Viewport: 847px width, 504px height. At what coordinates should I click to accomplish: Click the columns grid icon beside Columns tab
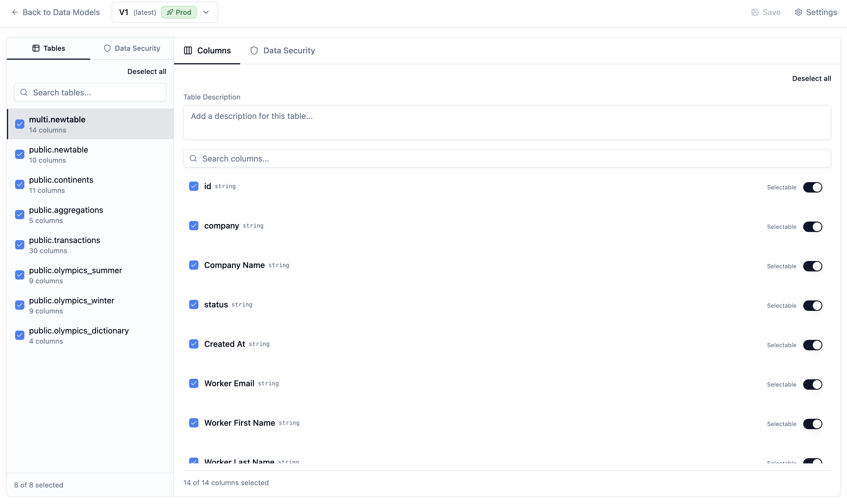[x=188, y=51]
